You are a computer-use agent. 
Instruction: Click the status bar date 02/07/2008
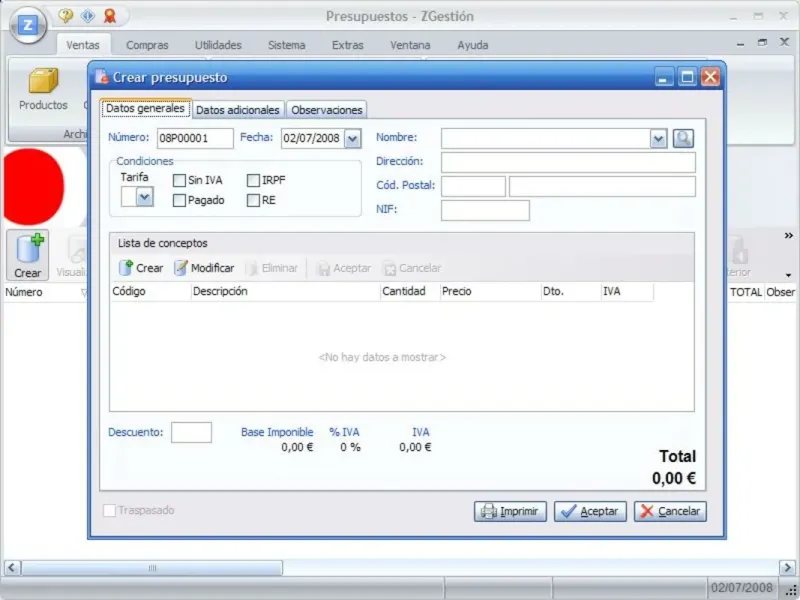(x=741, y=588)
